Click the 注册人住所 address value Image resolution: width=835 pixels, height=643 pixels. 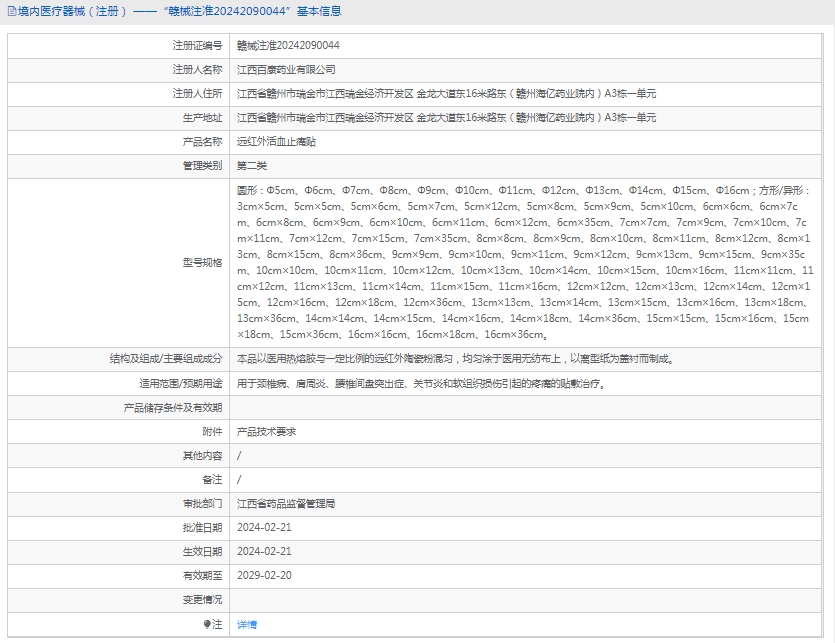pos(446,94)
